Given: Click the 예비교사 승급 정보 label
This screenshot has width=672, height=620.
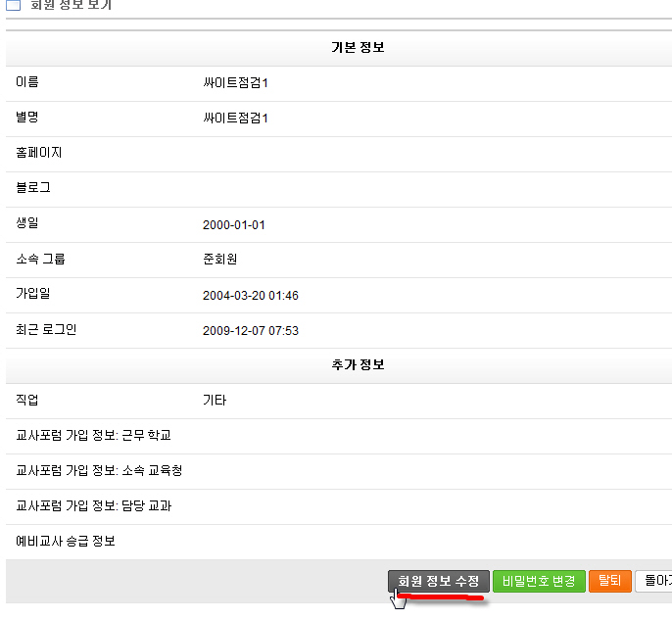Looking at the screenshot, I should 66,542.
